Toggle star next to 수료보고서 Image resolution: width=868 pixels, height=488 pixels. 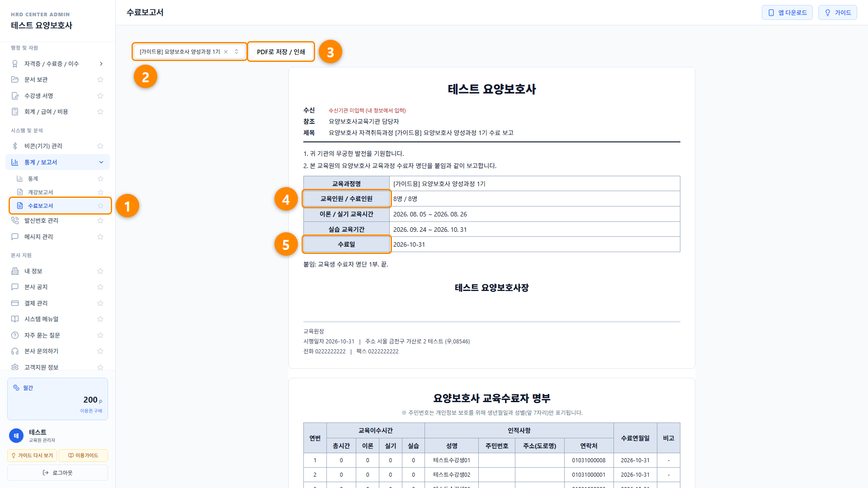pyautogui.click(x=100, y=206)
